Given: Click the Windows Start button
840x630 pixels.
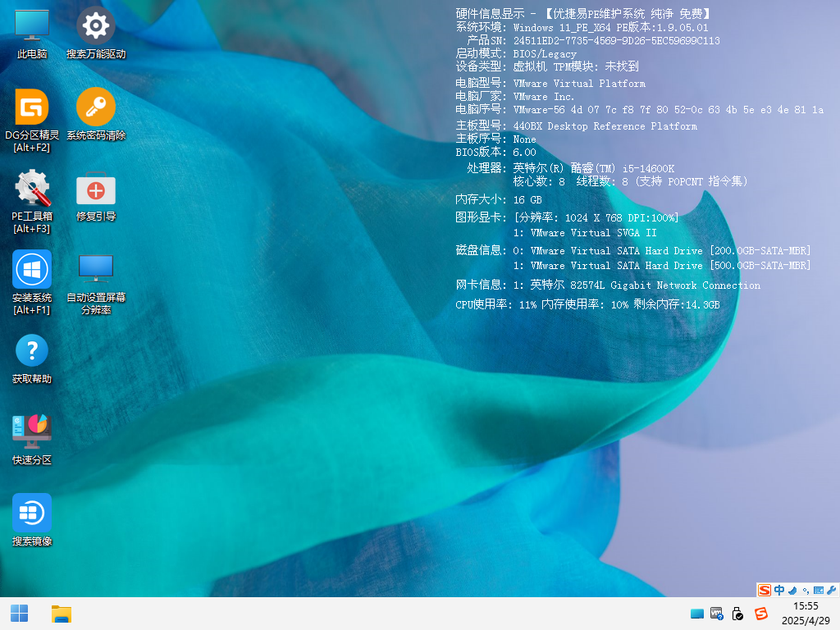Looking at the screenshot, I should [x=19, y=614].
